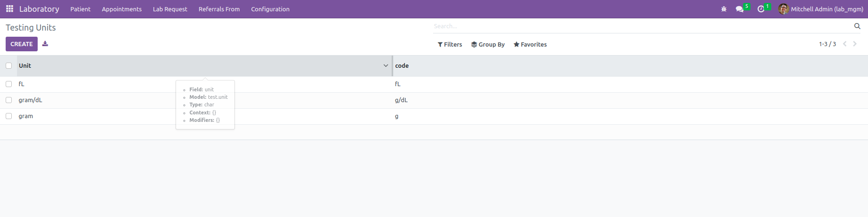
Task: Open the Filters dropdown
Action: click(450, 44)
